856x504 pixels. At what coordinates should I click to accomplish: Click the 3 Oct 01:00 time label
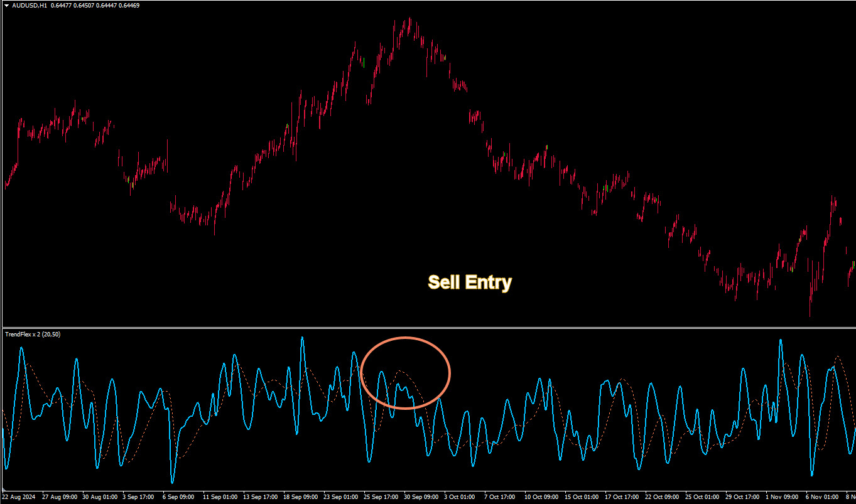(x=460, y=497)
